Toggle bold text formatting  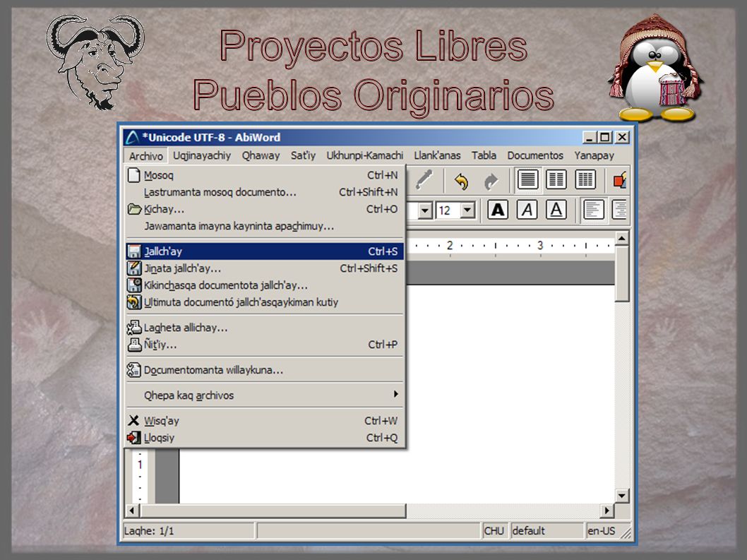497,210
